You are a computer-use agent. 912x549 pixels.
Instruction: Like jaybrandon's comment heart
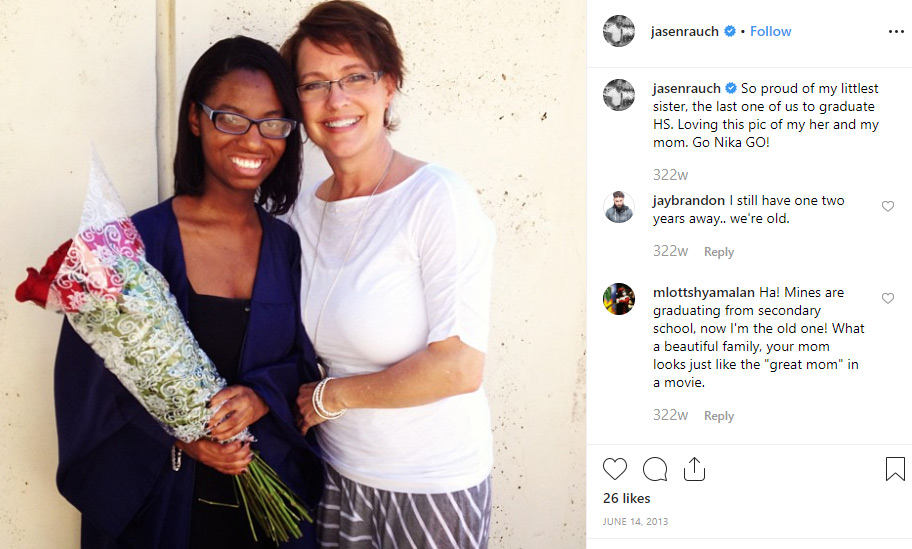click(x=888, y=206)
